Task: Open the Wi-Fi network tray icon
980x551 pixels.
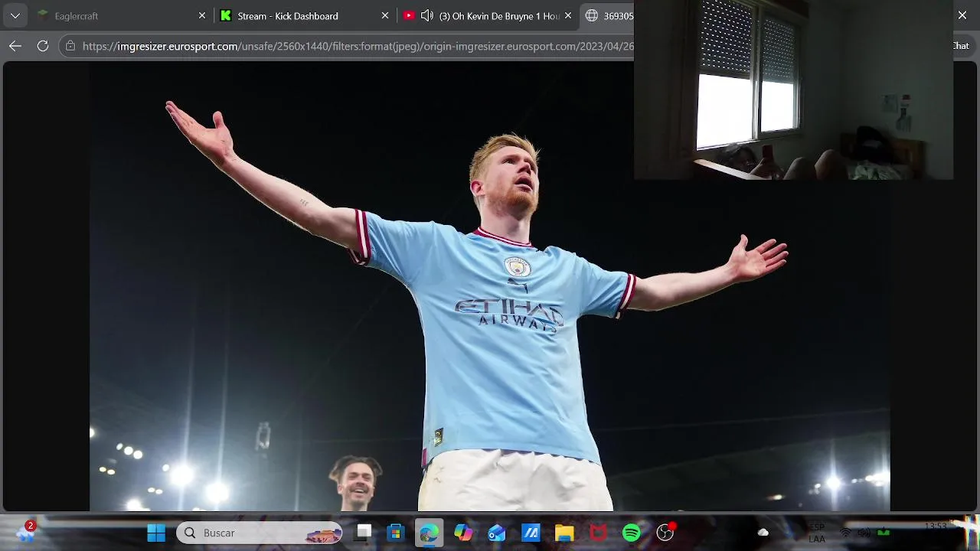Action: click(x=846, y=533)
